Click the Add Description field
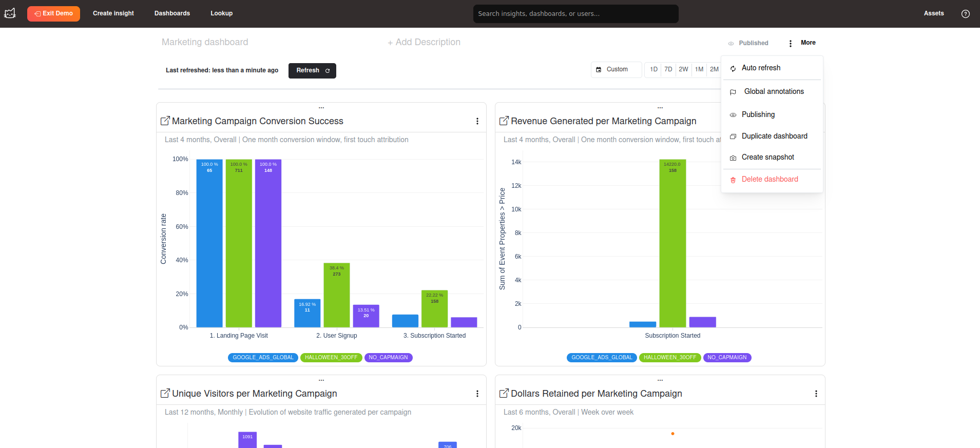The width and height of the screenshot is (980, 448). click(424, 42)
